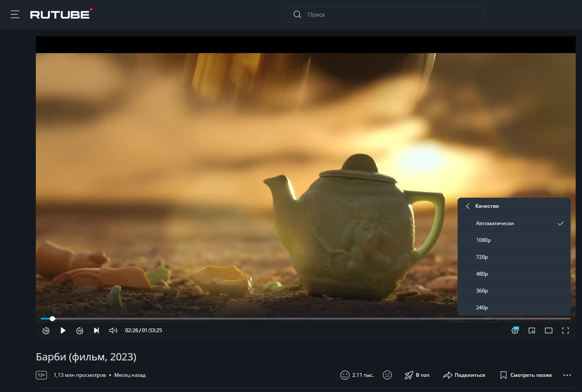Set video quality to 720p
This screenshot has height=392, width=582.
tap(514, 257)
